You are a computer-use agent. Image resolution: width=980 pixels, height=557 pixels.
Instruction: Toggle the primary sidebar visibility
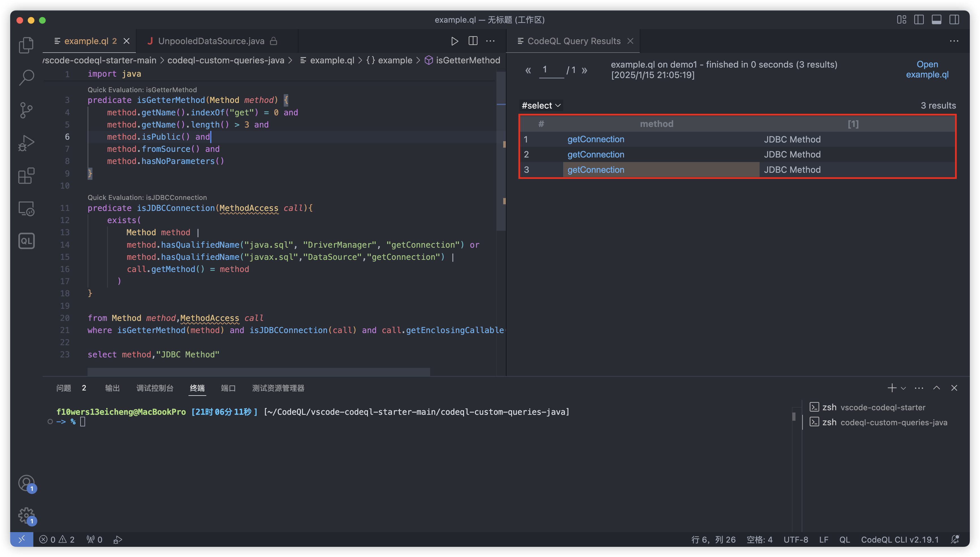[919, 20]
